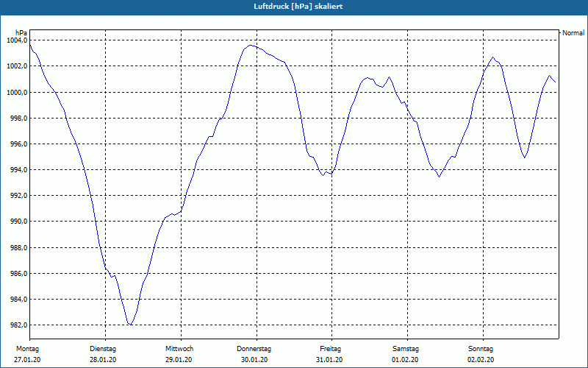Click the 'Mittwoch' day label

[179, 349]
